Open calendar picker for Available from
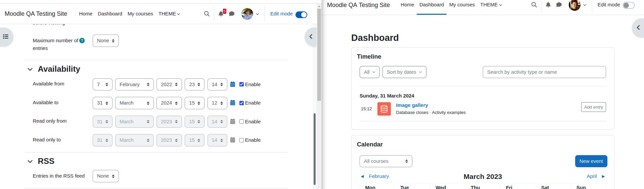 tap(233, 84)
